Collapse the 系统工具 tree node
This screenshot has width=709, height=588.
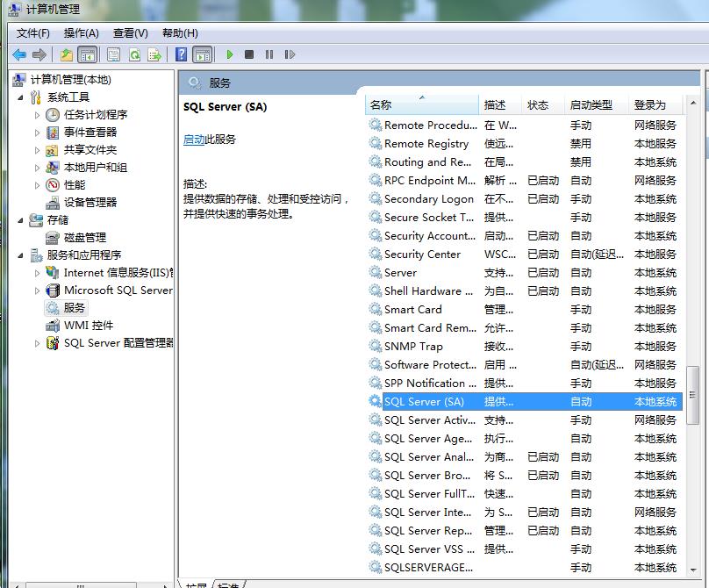click(20, 97)
